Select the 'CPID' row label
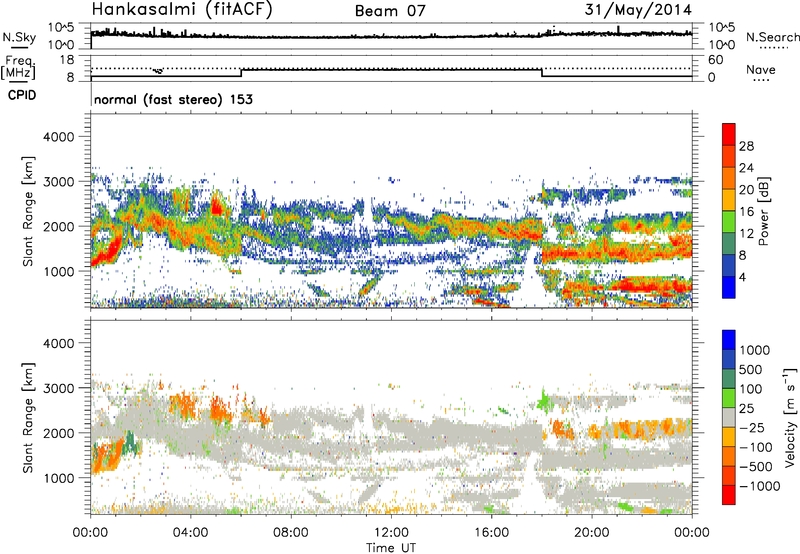The image size is (800, 554). pos(22,95)
